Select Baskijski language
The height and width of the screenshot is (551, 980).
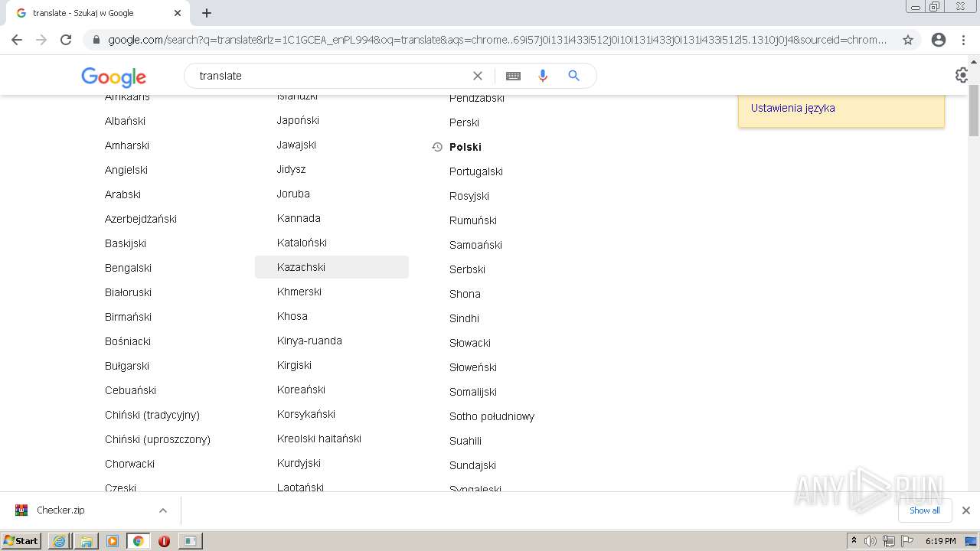pos(126,243)
